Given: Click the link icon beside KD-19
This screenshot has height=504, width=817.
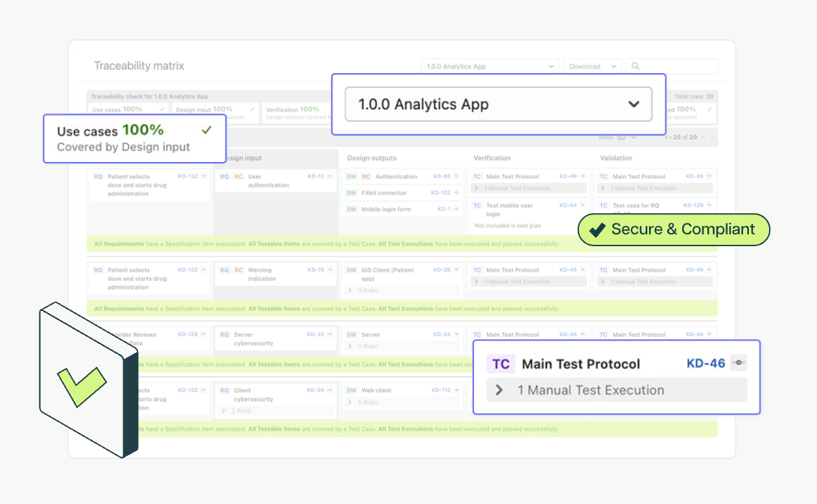Looking at the screenshot, I should pyautogui.click(x=331, y=270).
